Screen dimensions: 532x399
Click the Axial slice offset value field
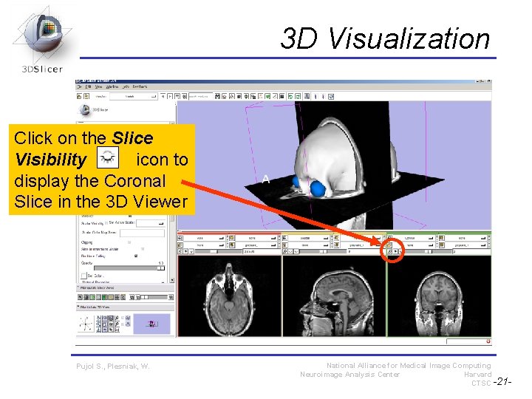(x=261, y=251)
